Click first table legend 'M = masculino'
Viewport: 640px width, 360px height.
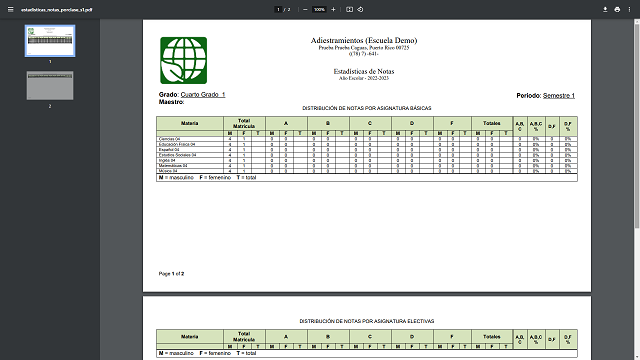(x=176, y=178)
